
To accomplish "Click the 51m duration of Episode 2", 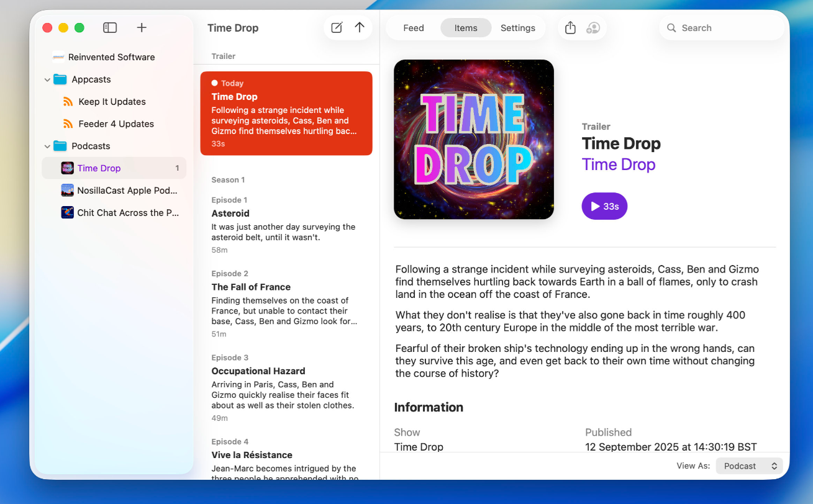I will (x=219, y=334).
